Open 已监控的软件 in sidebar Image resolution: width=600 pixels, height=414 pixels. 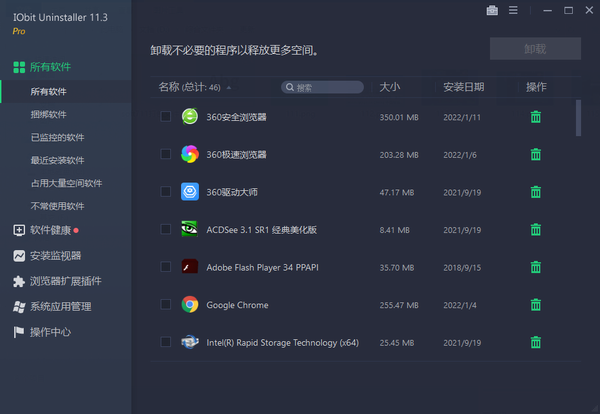(x=57, y=137)
